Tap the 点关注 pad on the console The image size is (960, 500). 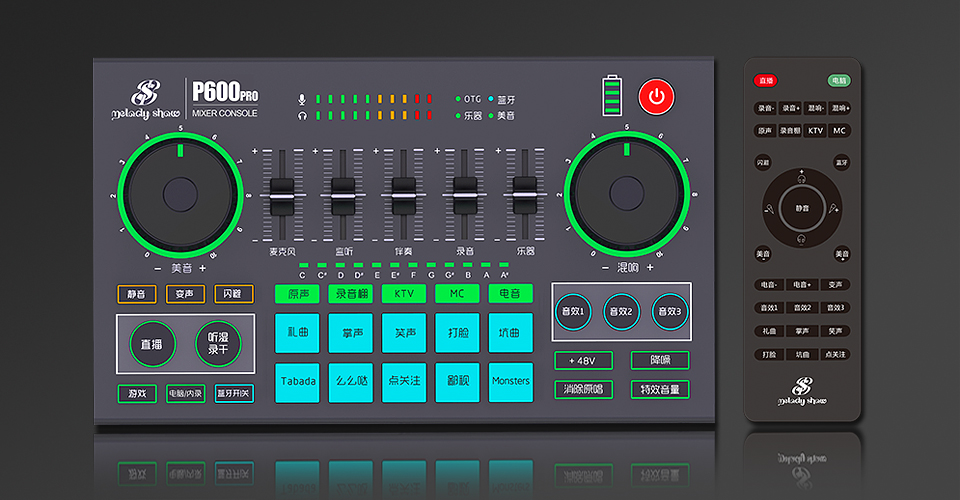tap(404, 382)
